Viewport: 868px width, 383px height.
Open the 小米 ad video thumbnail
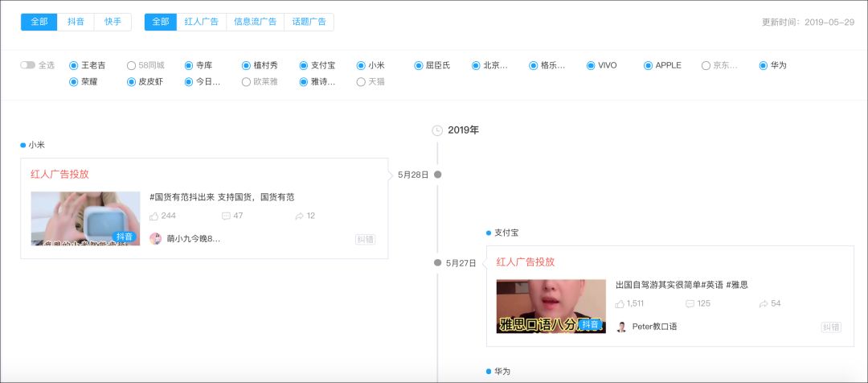(85, 218)
